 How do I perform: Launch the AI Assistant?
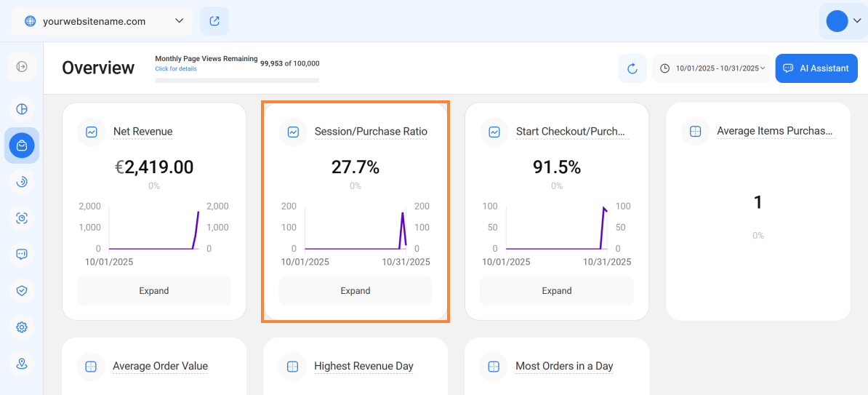816,68
